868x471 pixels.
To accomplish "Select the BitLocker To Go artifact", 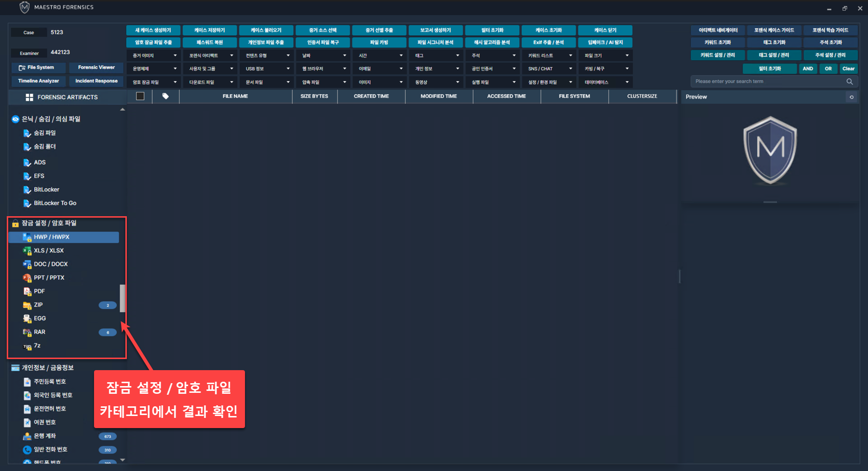I will tap(55, 203).
